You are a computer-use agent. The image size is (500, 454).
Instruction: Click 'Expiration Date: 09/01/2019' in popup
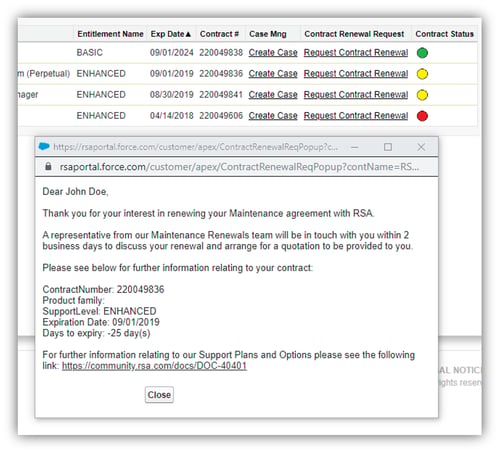tap(101, 322)
